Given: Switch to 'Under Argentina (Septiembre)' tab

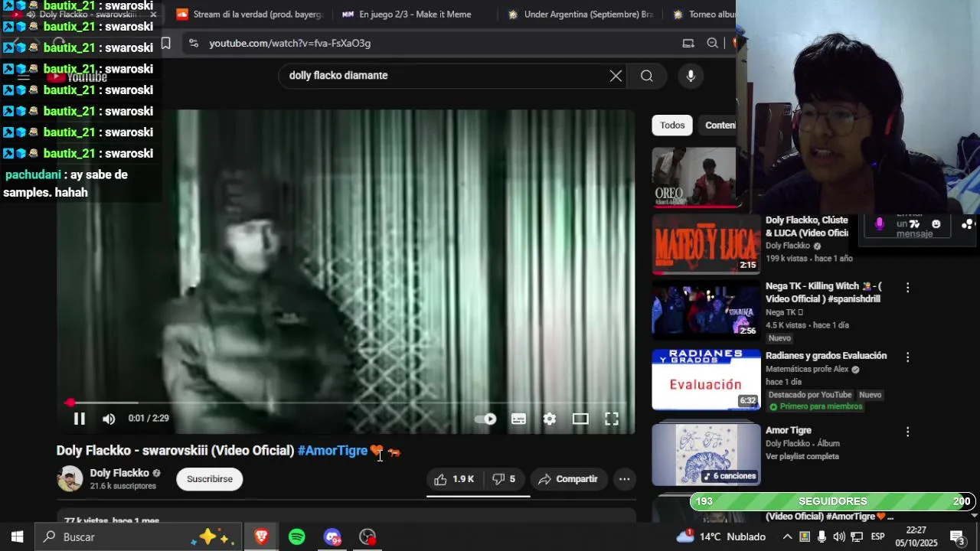Looking at the screenshot, I should 580,15.
